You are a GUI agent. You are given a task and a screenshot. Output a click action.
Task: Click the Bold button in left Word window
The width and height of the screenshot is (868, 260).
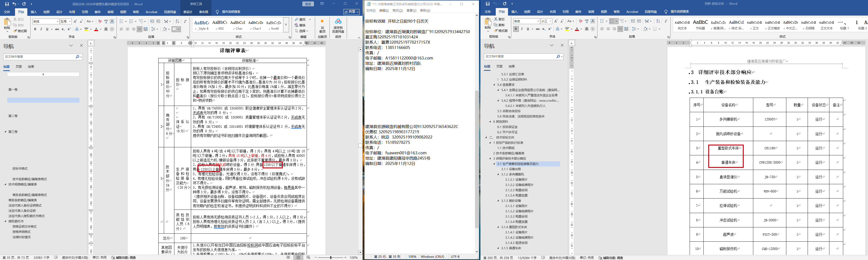pyautogui.click(x=35, y=29)
